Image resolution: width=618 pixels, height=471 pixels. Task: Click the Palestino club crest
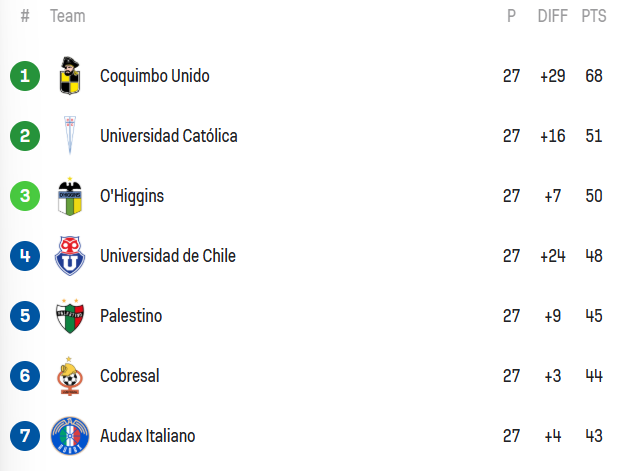70,316
